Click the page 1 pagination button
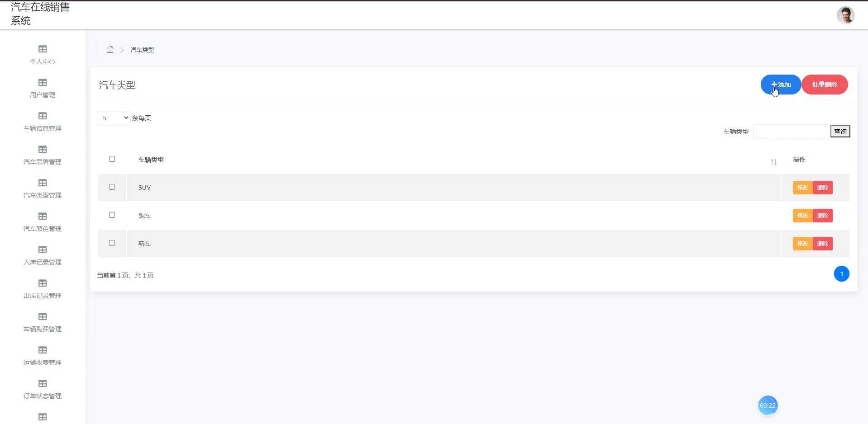 click(x=841, y=274)
